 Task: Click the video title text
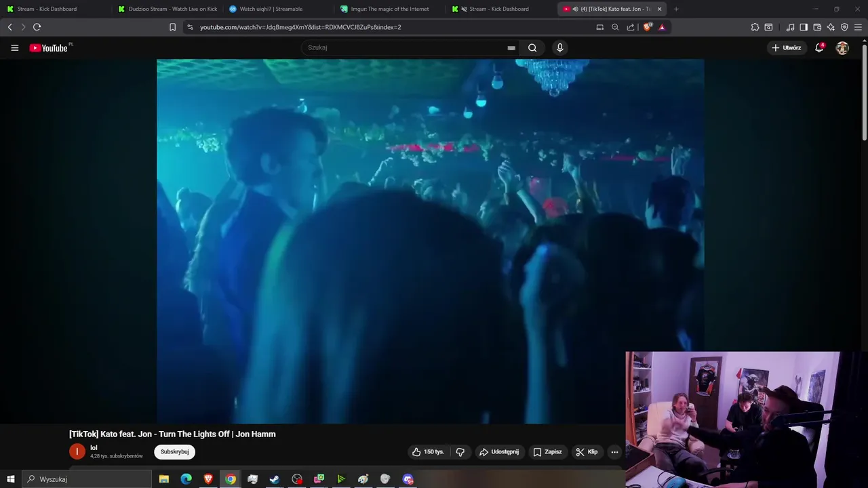(x=172, y=434)
